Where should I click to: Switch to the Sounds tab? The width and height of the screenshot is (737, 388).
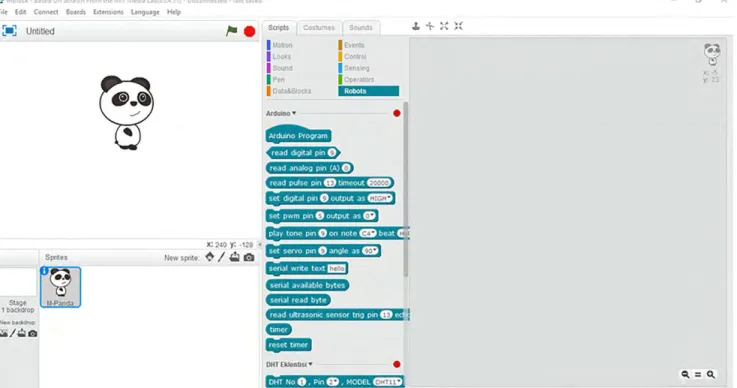(361, 28)
